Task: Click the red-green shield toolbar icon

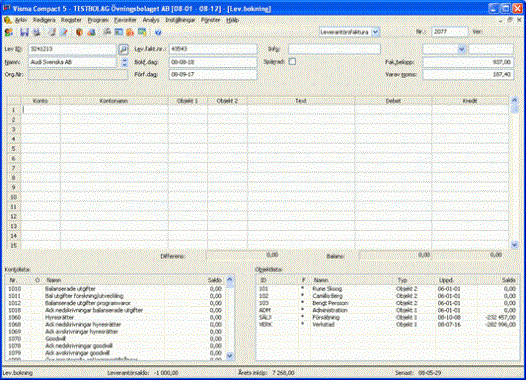Action: 79,32
